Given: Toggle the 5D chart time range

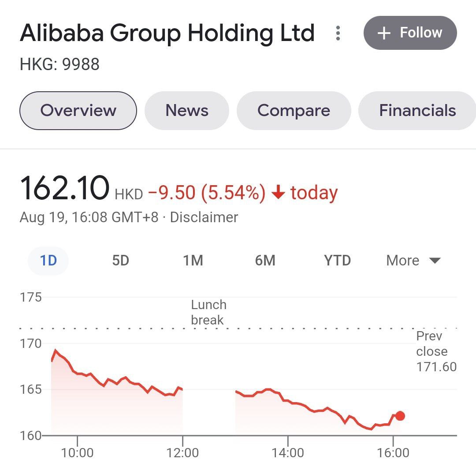Looking at the screenshot, I should pyautogui.click(x=120, y=260).
